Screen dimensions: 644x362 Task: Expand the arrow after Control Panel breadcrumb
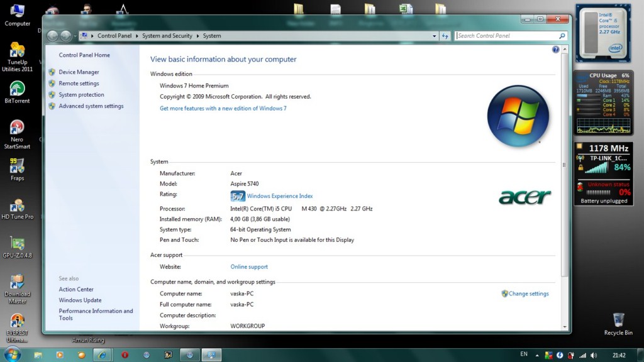[136, 36]
